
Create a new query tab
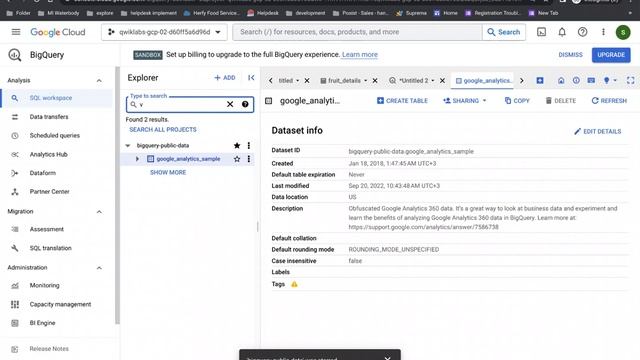(540, 80)
